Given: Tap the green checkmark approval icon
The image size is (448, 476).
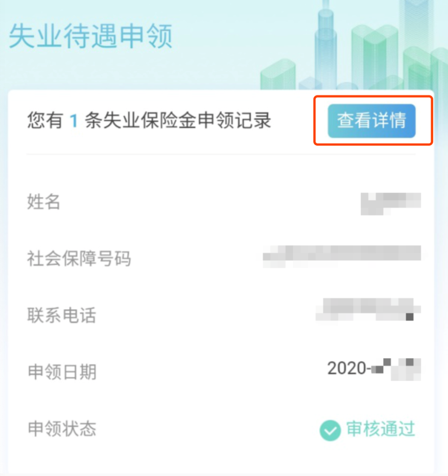Looking at the screenshot, I should tap(330, 430).
